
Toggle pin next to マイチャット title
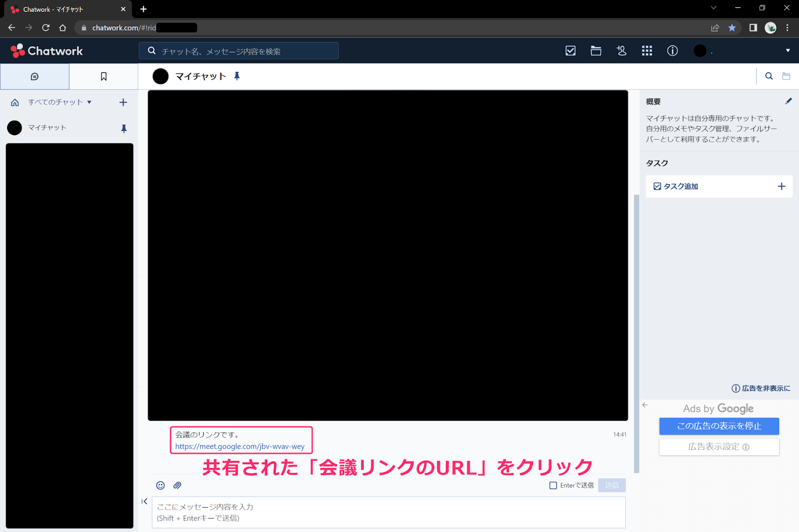237,76
